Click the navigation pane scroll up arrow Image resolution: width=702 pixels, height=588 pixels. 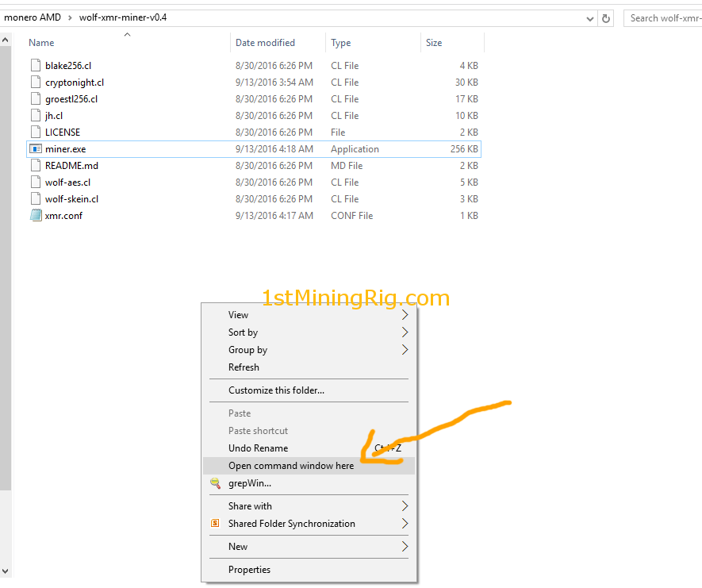(6, 40)
